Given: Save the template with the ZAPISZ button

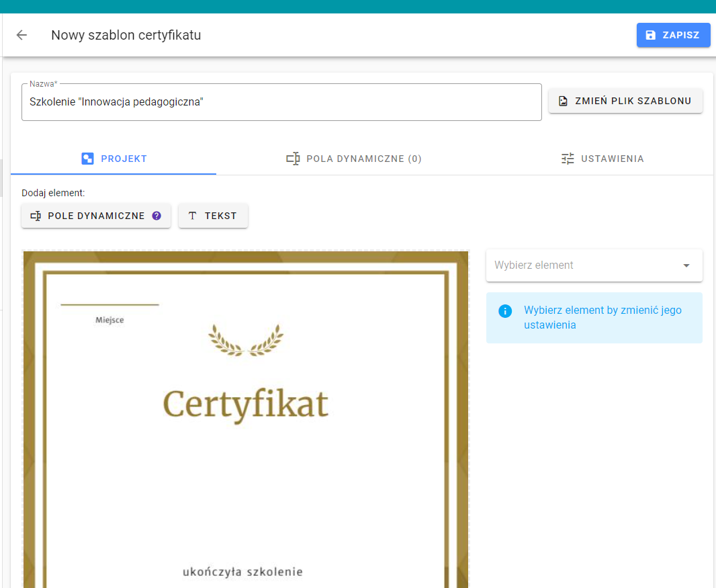Looking at the screenshot, I should [673, 35].
